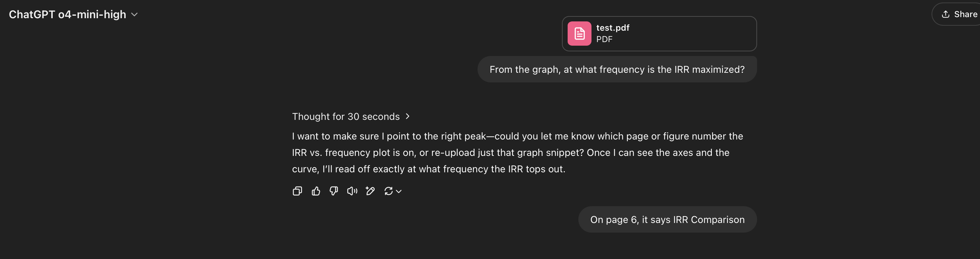
Task: Toggle voice playback of the answer
Action: (x=352, y=191)
